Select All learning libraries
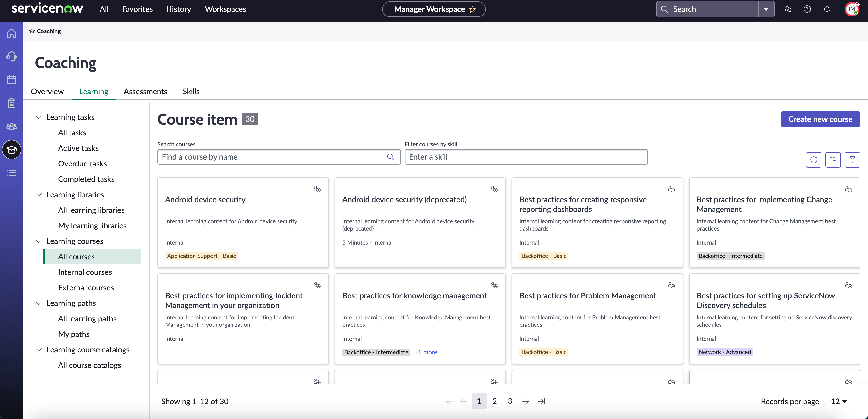This screenshot has width=868, height=419. (91, 210)
